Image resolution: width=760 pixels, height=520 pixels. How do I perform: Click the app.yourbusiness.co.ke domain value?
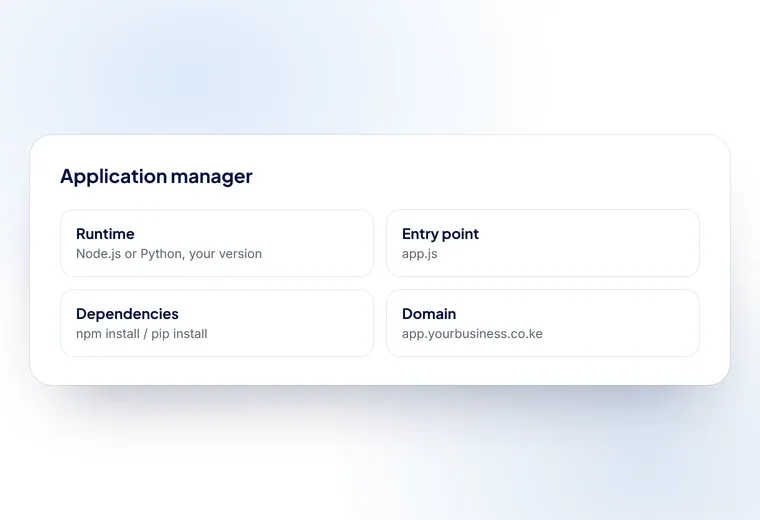[x=472, y=334]
